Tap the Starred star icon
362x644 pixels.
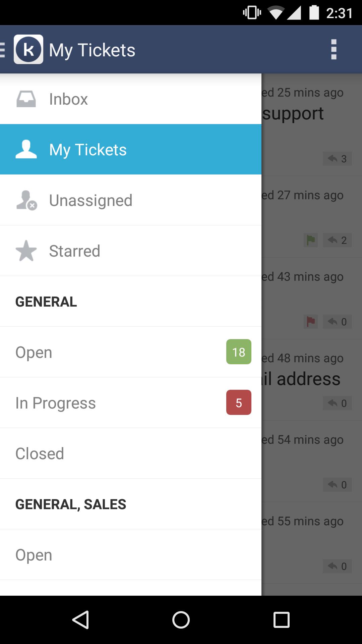point(26,251)
